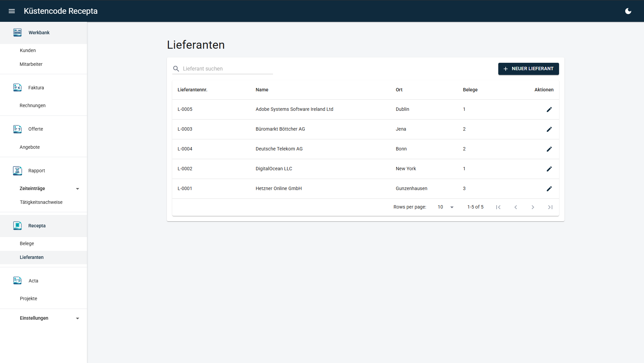Open the rows per page dropdown
This screenshot has height=363, width=644.
tap(446, 207)
